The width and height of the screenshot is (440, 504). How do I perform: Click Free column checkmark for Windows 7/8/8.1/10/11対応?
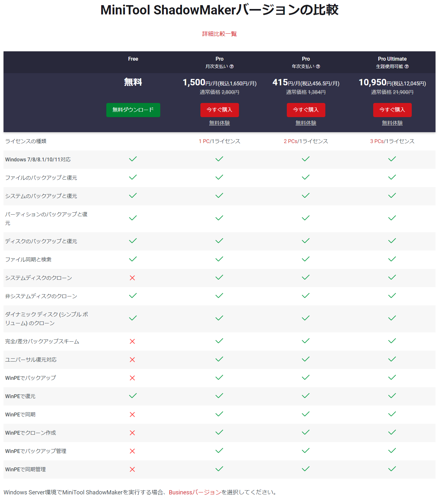coord(133,159)
